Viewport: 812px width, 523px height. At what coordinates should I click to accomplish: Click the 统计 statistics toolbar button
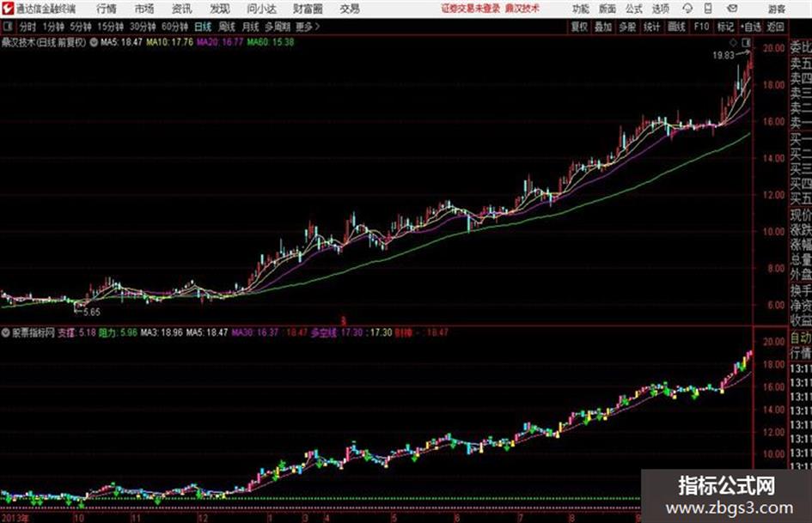(651, 27)
